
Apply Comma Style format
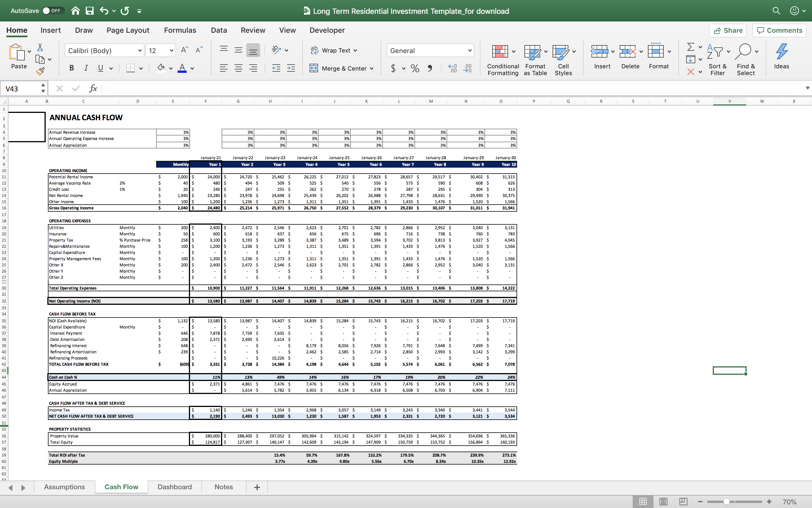click(430, 69)
